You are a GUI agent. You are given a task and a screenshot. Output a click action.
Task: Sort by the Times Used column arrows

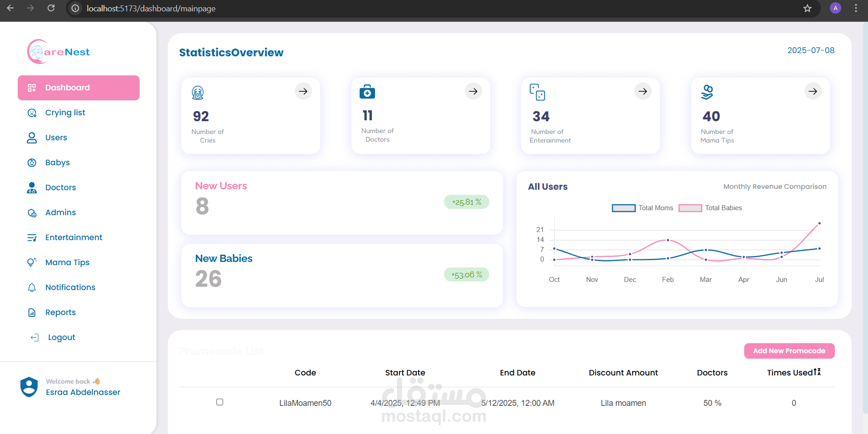pyautogui.click(x=817, y=372)
